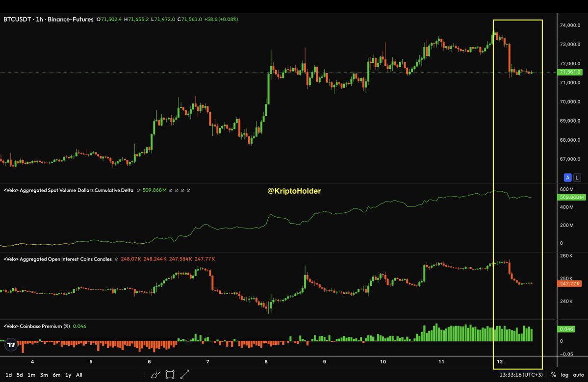
Task: Click date 12 on the time axis
Action: [x=500, y=362]
